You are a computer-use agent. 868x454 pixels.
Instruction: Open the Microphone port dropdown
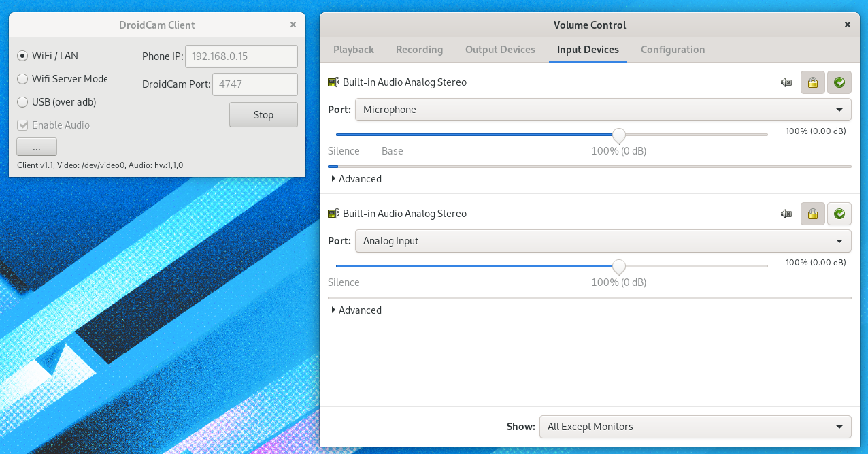click(x=603, y=110)
